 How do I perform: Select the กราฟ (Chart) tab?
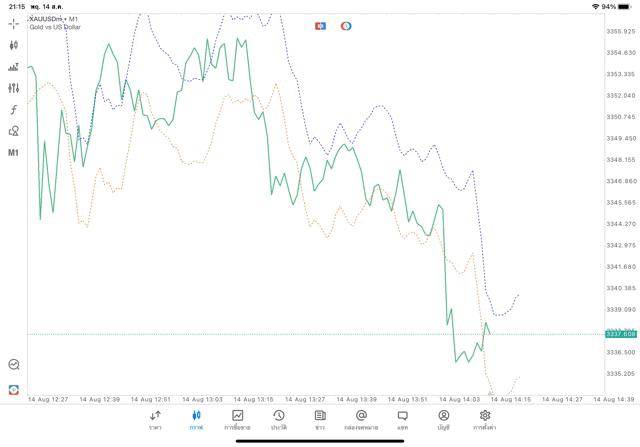196,419
